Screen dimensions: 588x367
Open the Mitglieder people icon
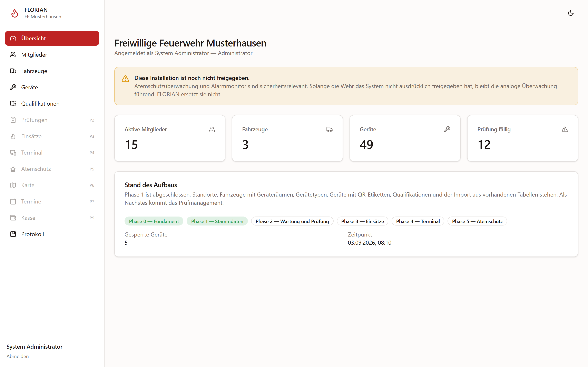click(13, 55)
